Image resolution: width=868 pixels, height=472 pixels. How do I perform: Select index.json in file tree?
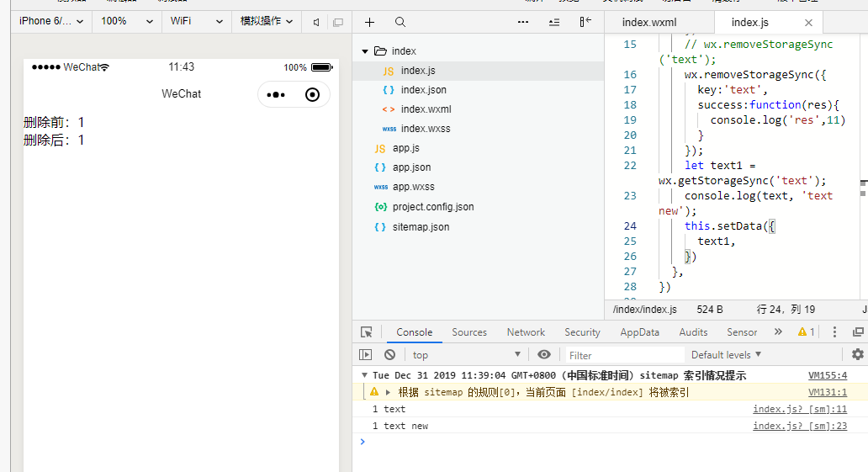479,90
